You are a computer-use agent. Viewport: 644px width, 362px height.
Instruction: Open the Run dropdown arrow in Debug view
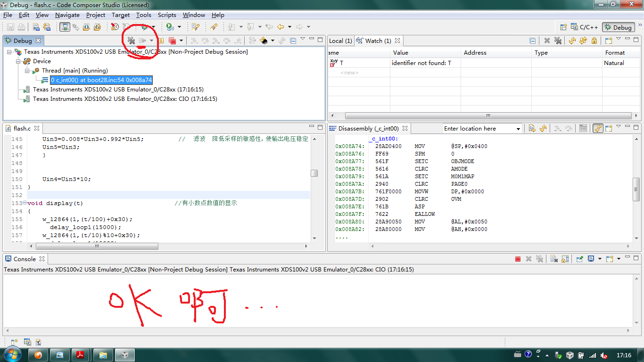(151, 41)
